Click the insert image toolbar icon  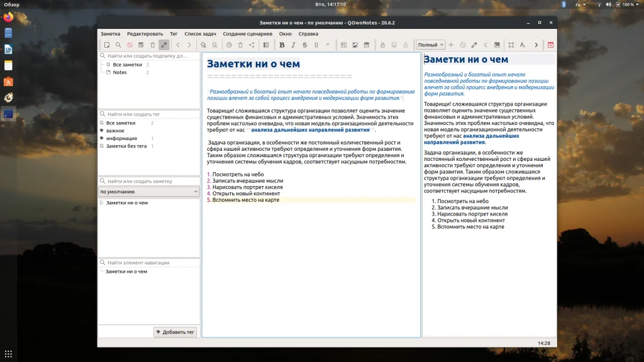pyautogui.click(x=355, y=45)
